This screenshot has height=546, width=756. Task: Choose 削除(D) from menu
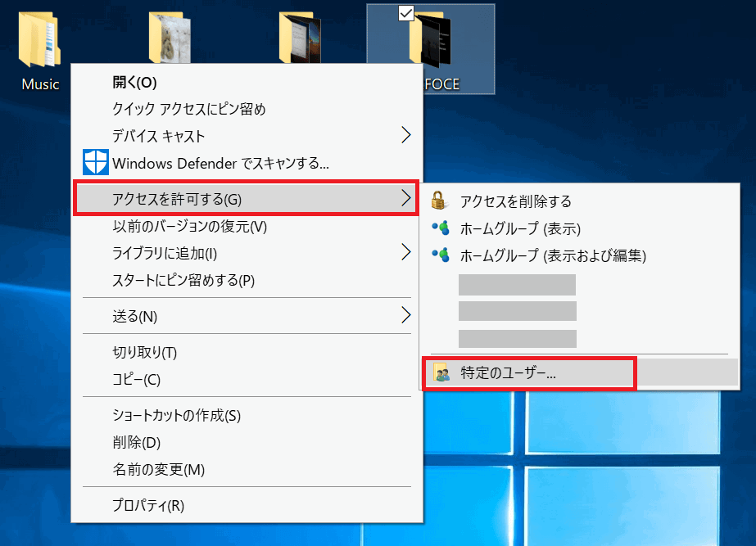[247, 442]
